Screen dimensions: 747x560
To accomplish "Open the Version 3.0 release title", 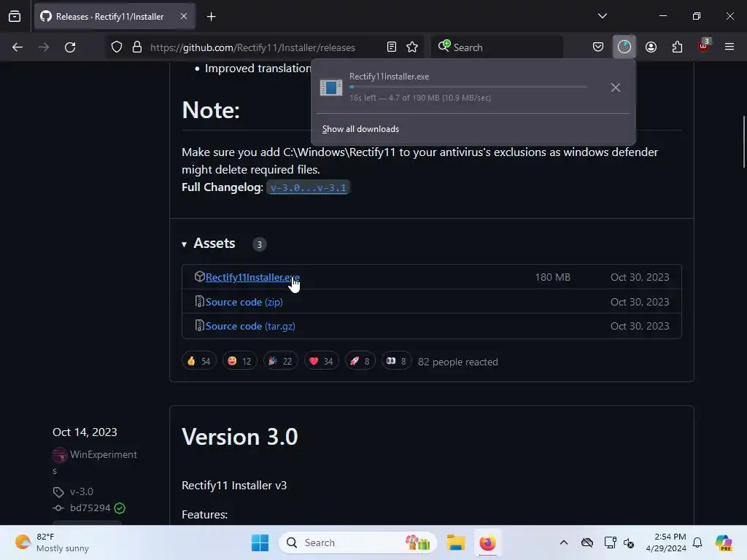I will point(239,437).
